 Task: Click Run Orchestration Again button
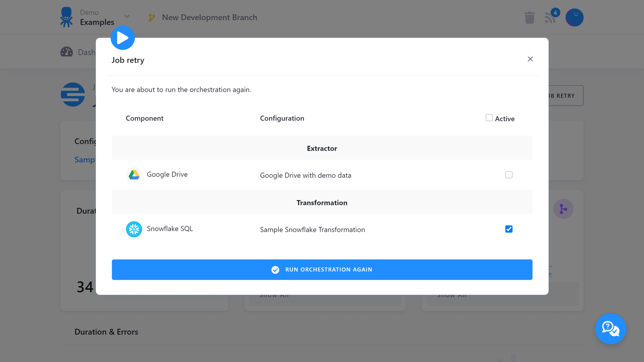[x=322, y=270]
